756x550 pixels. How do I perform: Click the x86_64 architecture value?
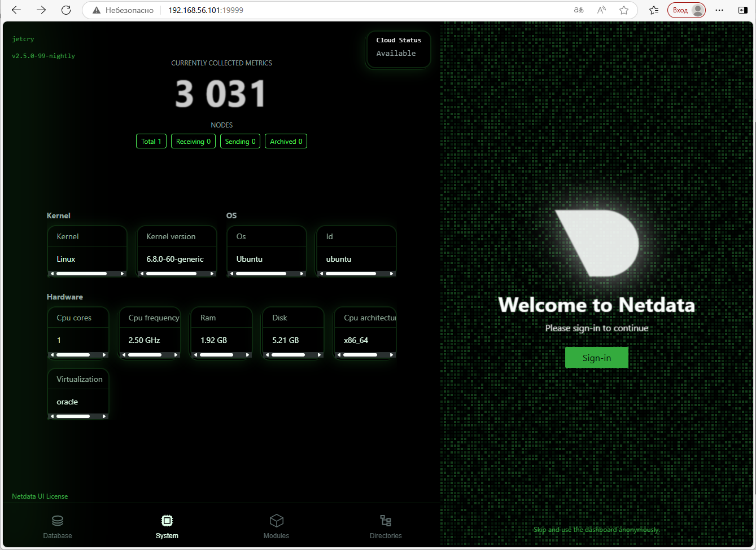[356, 340]
